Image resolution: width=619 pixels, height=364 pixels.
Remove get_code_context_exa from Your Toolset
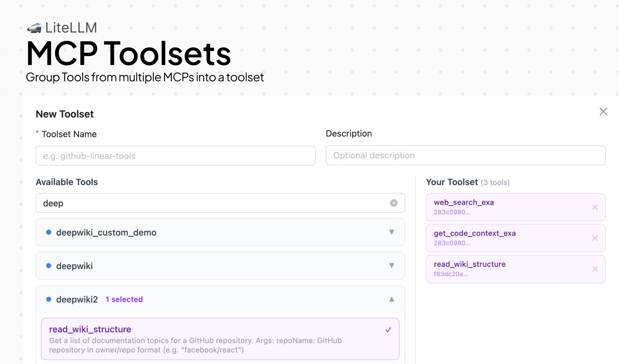point(595,238)
